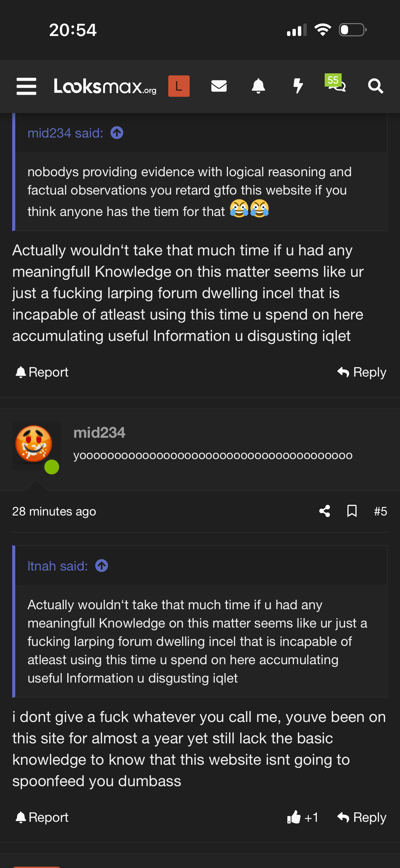400x868 pixels.
Task: Reply to the post quoting mid234
Action: [362, 372]
